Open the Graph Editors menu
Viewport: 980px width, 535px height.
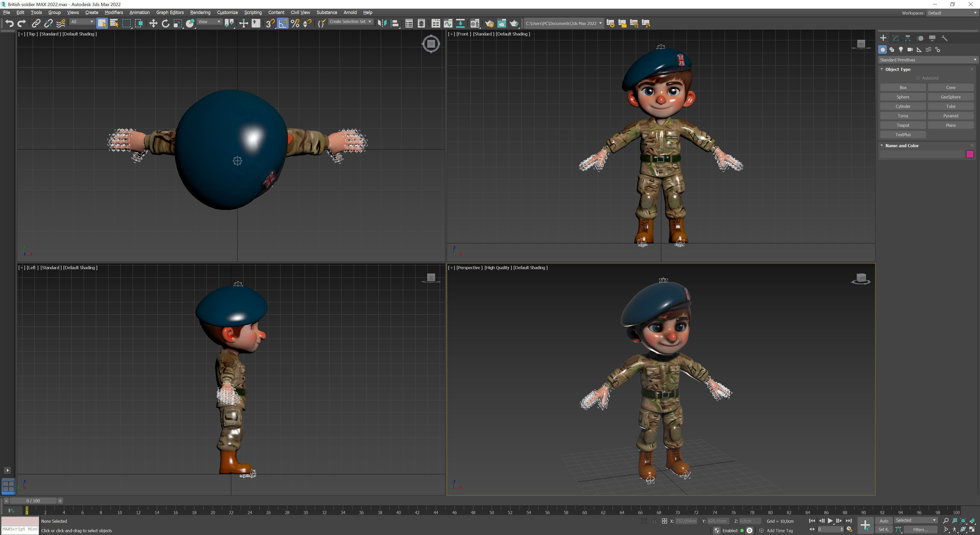[170, 13]
